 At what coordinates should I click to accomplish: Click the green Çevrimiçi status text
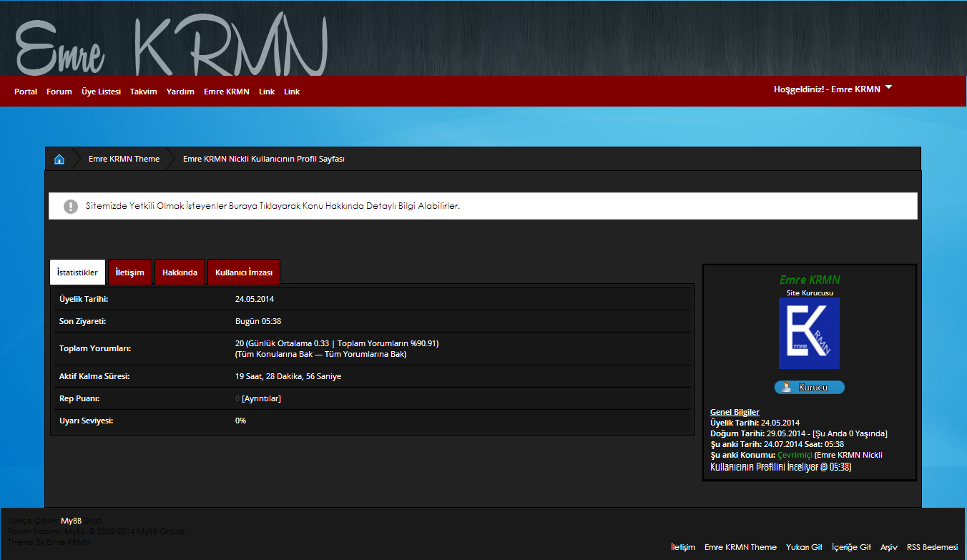click(x=795, y=455)
